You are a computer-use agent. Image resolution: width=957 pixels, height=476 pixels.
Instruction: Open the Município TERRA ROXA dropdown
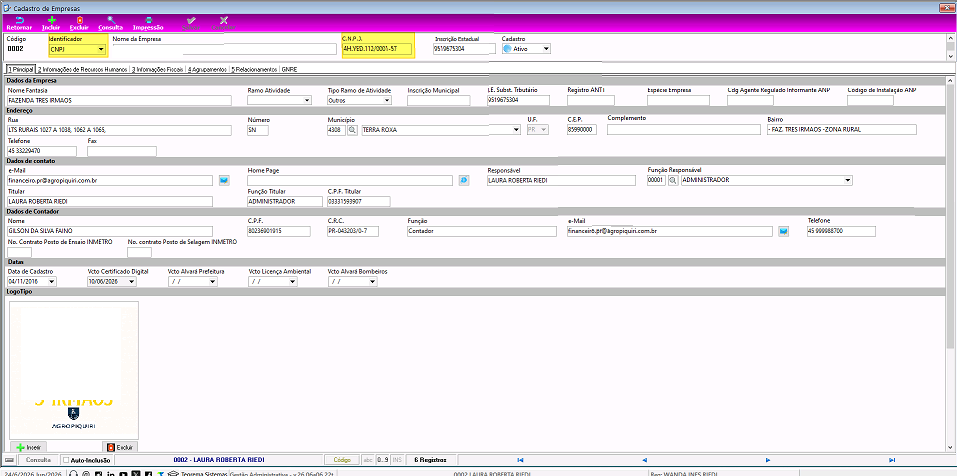coord(516,130)
